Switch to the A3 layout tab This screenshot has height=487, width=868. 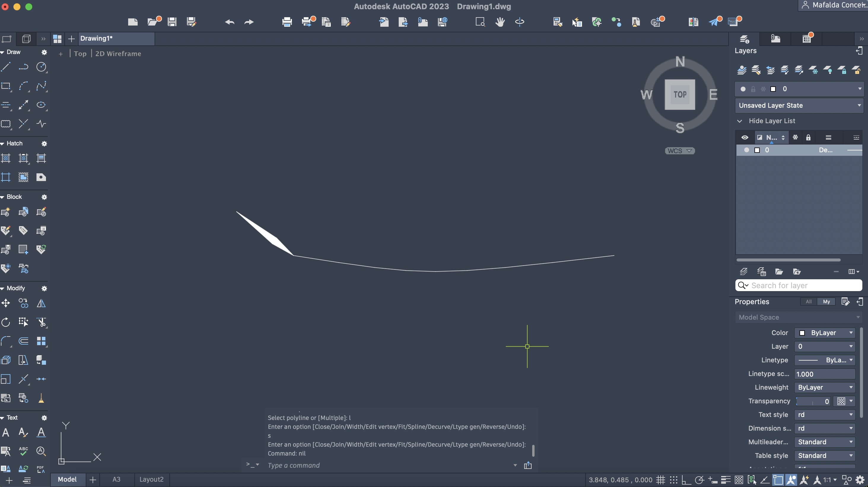tap(116, 479)
